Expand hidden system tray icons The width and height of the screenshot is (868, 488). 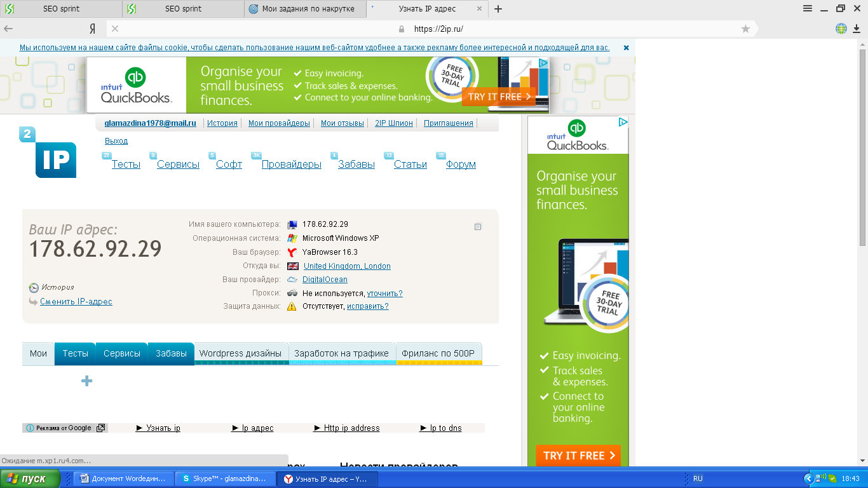pos(809,478)
